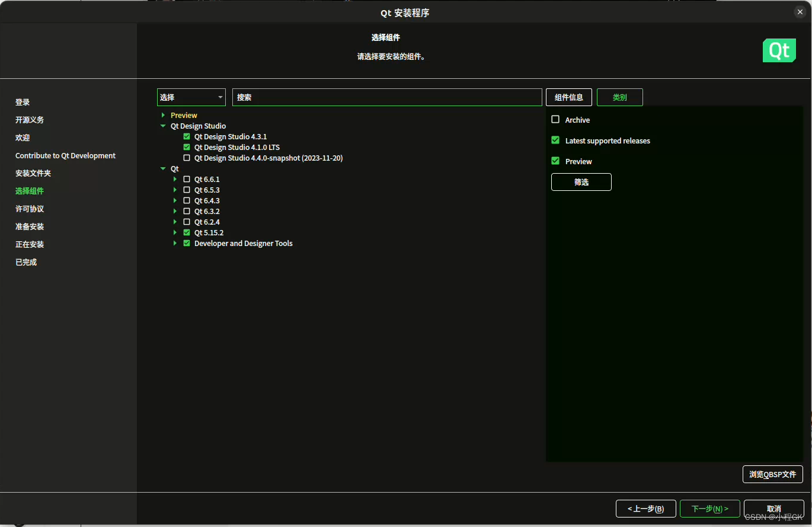Image resolution: width=812 pixels, height=527 pixels.
Task: Check the Qt 6.2.4 checkbox
Action: point(187,222)
